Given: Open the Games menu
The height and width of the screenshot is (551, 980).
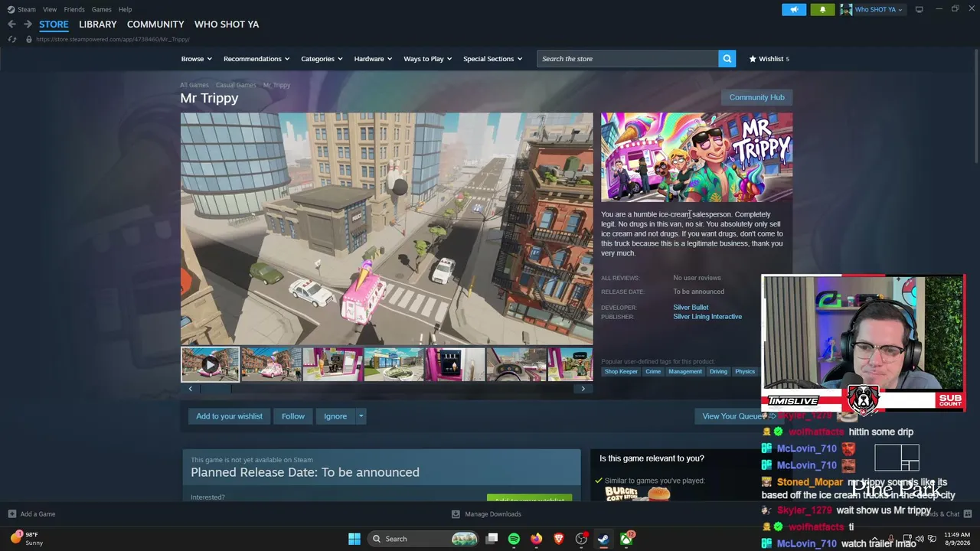Looking at the screenshot, I should 101,9.
